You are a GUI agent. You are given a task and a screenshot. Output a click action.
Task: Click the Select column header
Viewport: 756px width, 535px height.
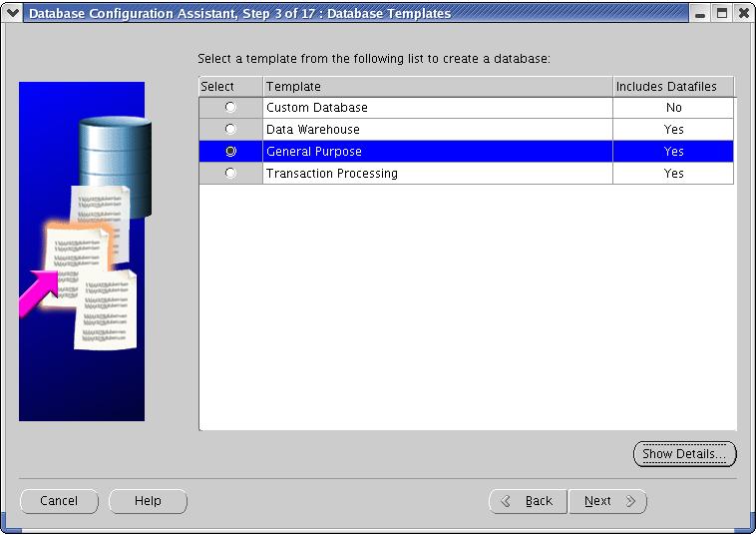230,87
